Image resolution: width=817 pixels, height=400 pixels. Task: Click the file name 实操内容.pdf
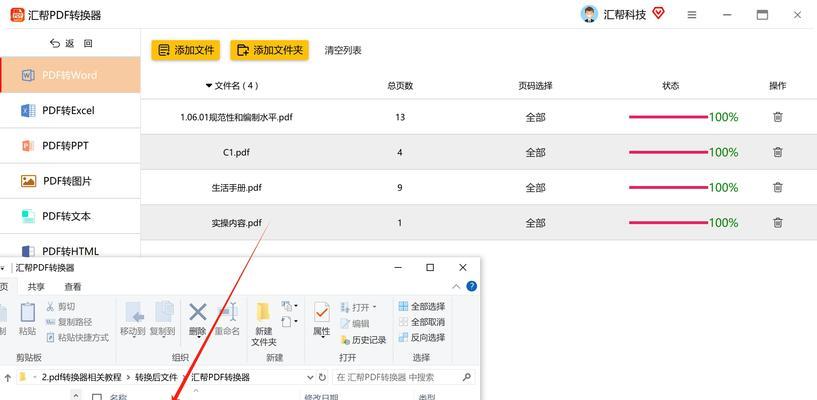click(237, 223)
